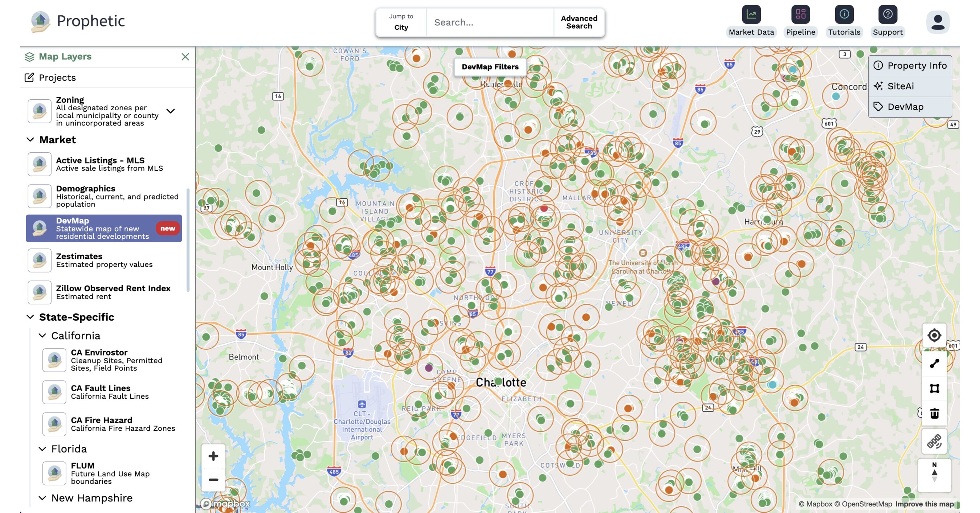
Task: Collapse the California group
Action: click(42, 335)
